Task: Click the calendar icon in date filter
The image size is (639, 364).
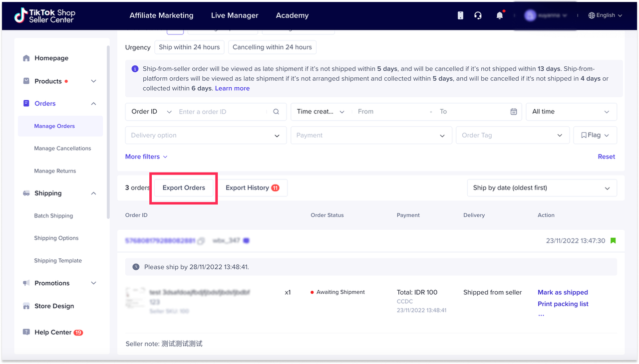Action: [513, 112]
